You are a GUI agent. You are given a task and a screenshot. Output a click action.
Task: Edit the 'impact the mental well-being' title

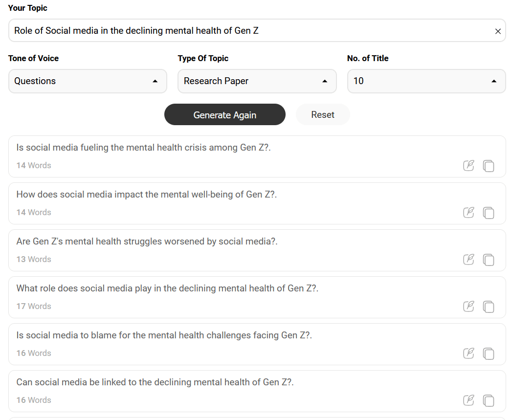[x=468, y=213]
